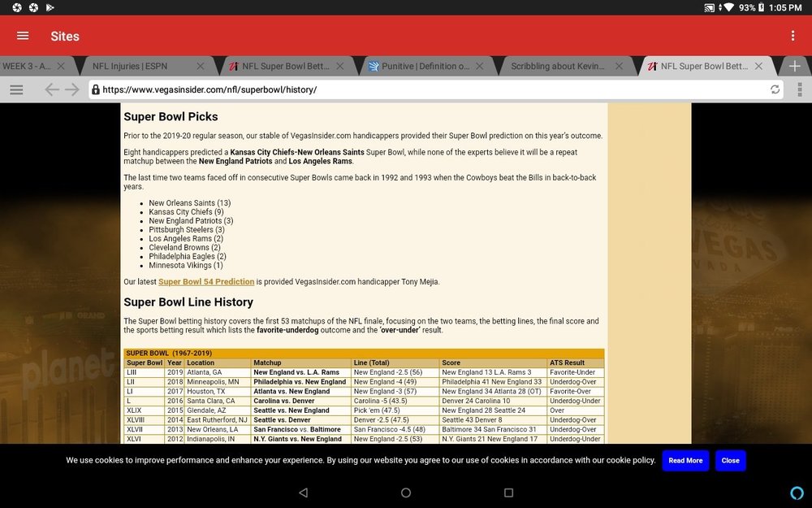This screenshot has width=812, height=508.
Task: Select the Kansas City Chiefs (9) list item
Action: 187,212
